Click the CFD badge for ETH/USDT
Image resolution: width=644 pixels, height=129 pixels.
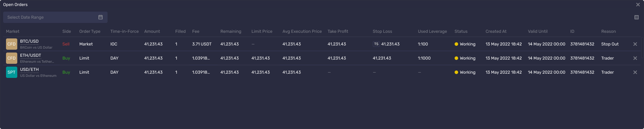pos(12,58)
